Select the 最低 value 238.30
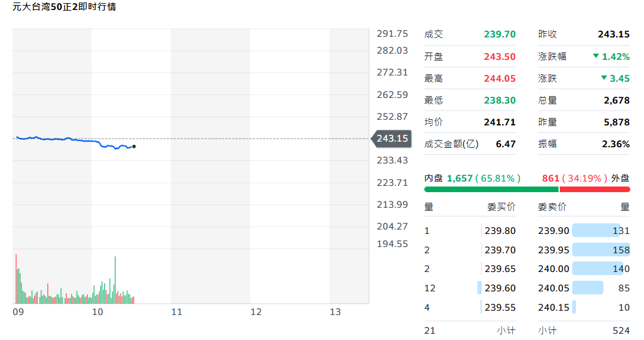 point(499,100)
